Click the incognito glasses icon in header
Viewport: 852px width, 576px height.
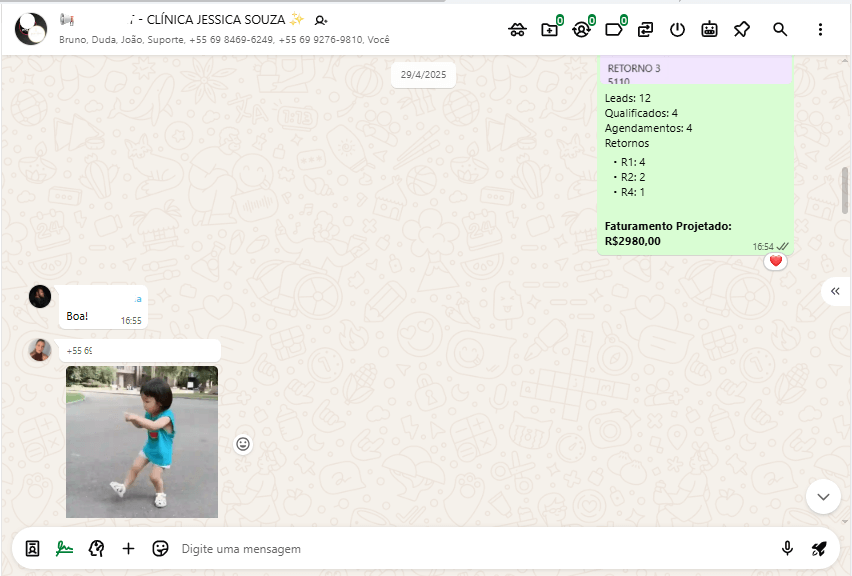(x=517, y=29)
